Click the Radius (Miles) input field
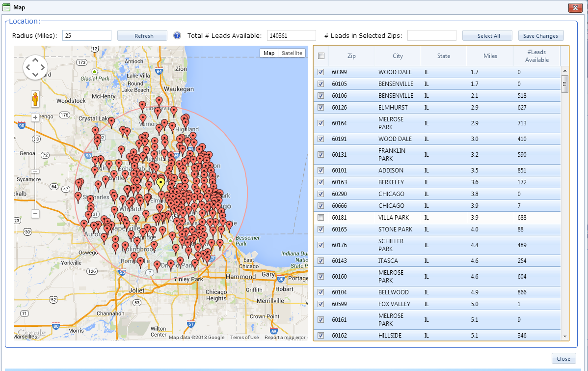588x371 pixels. coord(87,35)
